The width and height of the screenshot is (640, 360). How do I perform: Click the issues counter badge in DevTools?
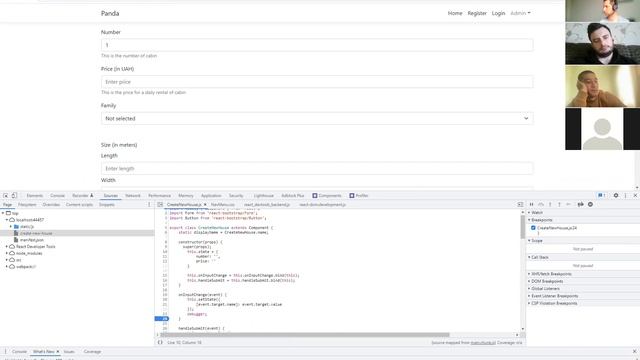(602, 196)
